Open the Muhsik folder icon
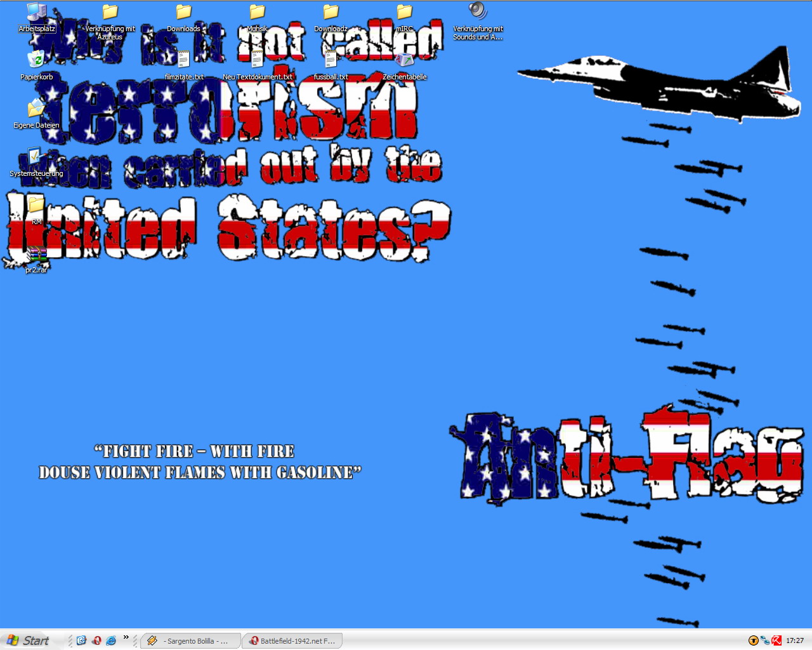The image size is (812, 650). [257, 18]
